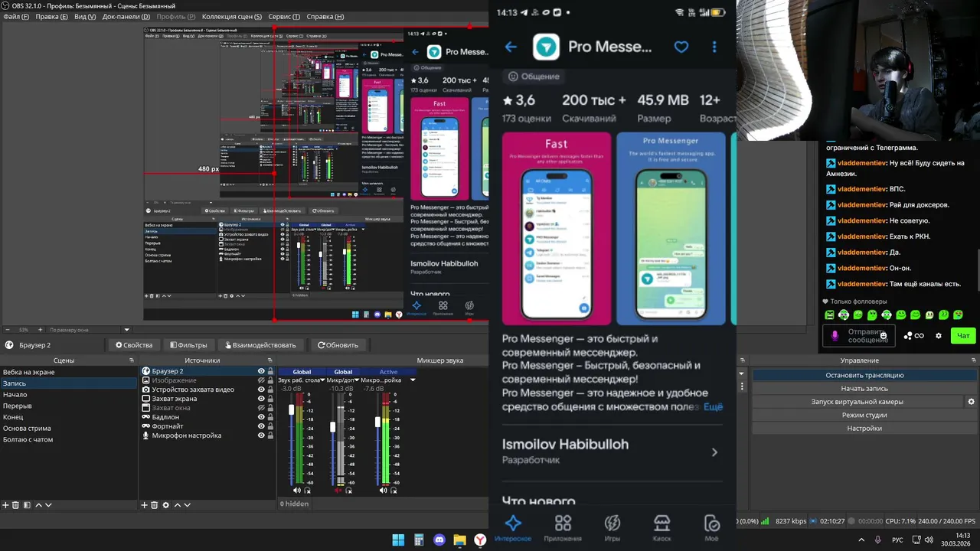This screenshot has height=551, width=980.
Task: Open source properties gear under Источники
Action: 165,505
